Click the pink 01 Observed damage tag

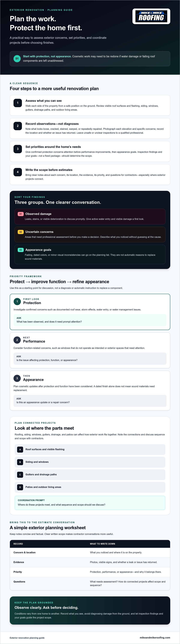(21, 214)
